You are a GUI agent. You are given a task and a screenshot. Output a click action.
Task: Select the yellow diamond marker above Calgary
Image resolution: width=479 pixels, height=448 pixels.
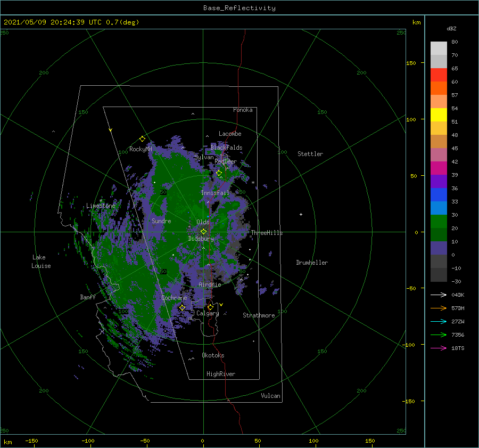210,307
